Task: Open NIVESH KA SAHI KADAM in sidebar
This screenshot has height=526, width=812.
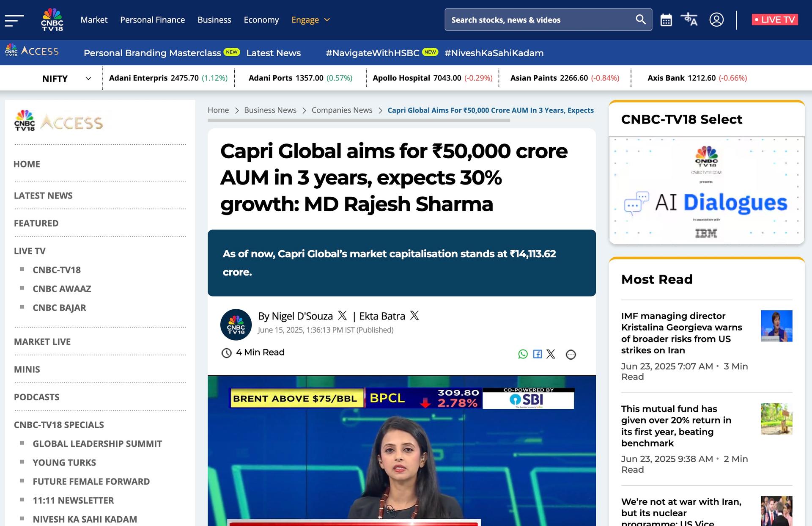Action: pyautogui.click(x=85, y=519)
